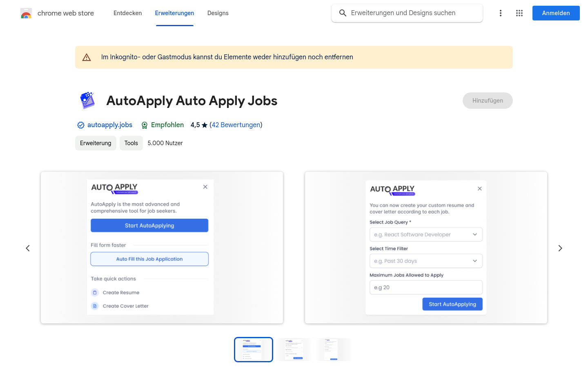Select the first screenshot thumbnail
This screenshot has width=588, height=368.
[254, 350]
